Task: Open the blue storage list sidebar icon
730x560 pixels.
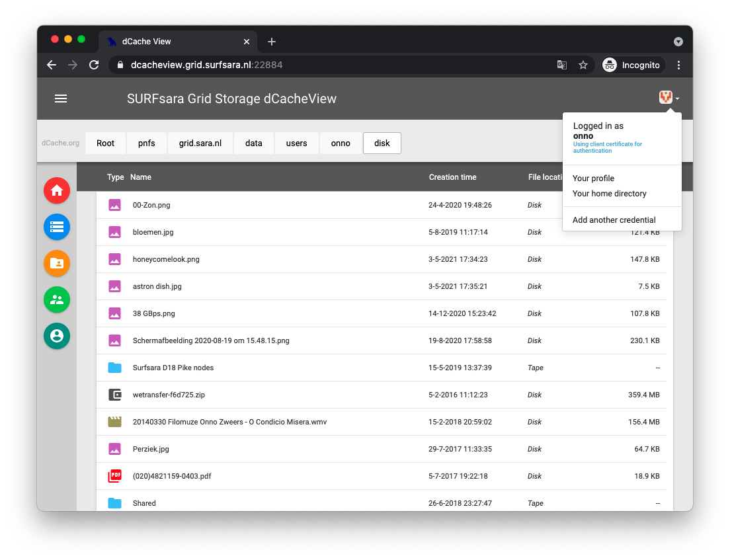Action: click(x=57, y=227)
